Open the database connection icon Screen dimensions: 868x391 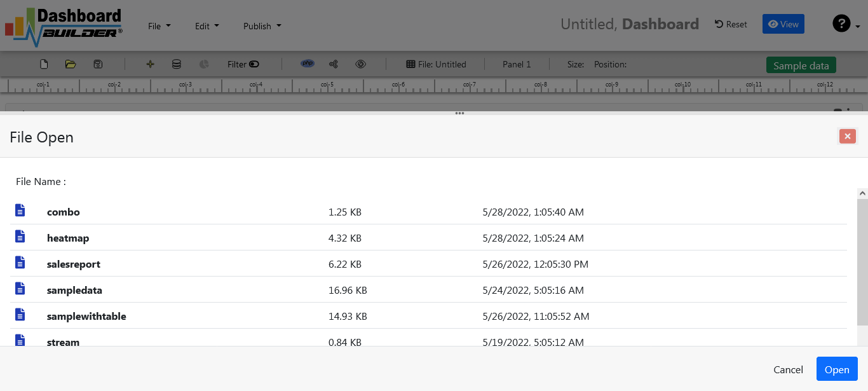[x=176, y=64]
